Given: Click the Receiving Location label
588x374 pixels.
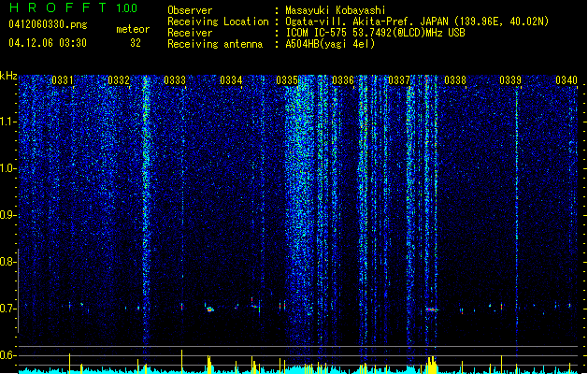Looking at the screenshot, I should click(218, 22).
